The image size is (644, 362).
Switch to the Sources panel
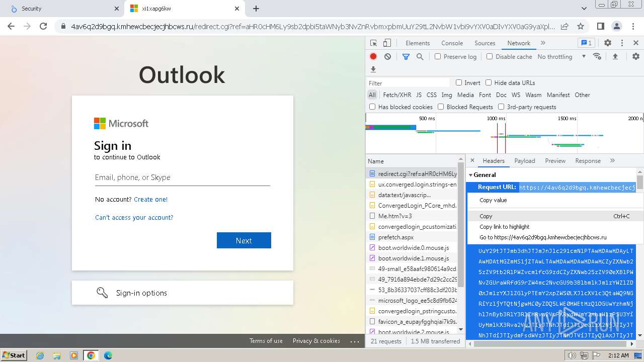[485, 43]
